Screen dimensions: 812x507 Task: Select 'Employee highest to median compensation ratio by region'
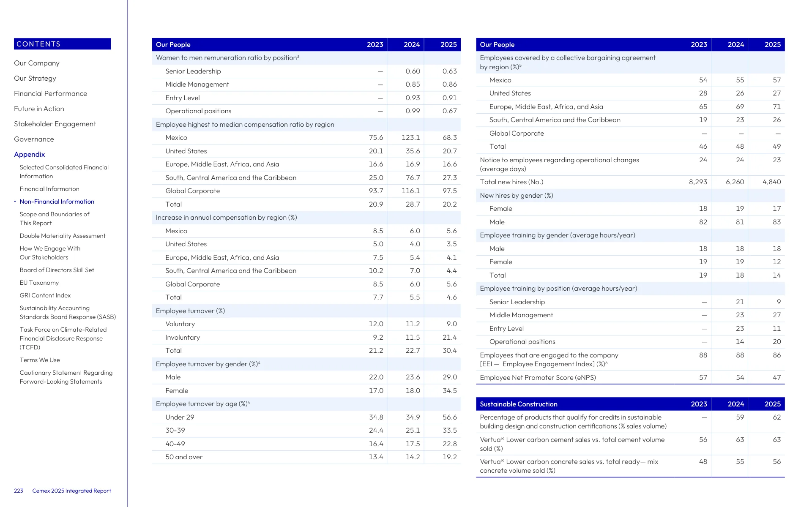pyautogui.click(x=245, y=125)
